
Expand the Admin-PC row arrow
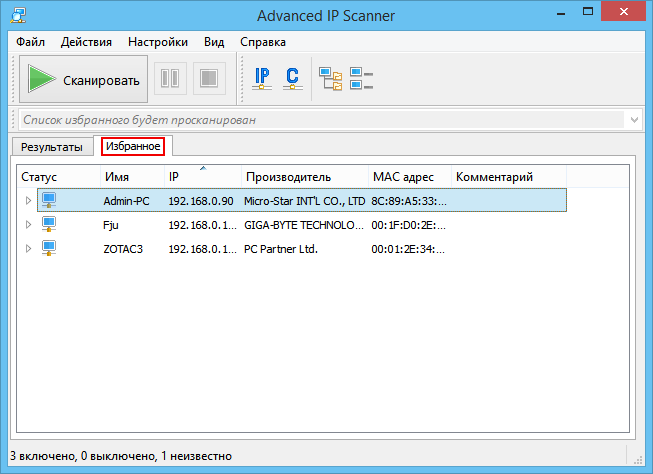click(29, 201)
